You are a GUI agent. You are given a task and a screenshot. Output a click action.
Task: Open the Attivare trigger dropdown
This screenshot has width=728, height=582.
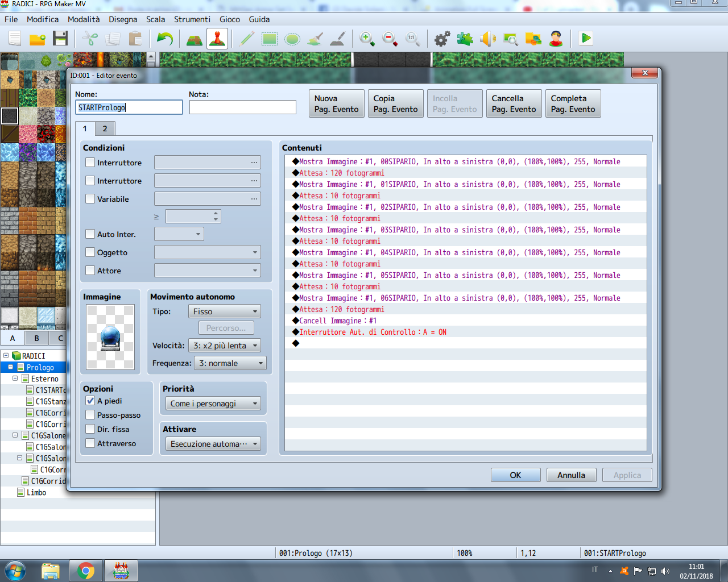coord(213,444)
